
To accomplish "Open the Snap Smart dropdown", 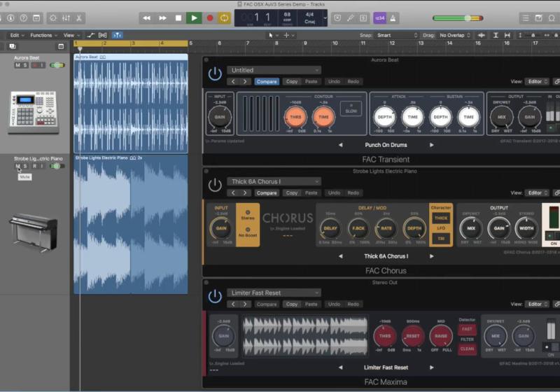I will (395, 35).
